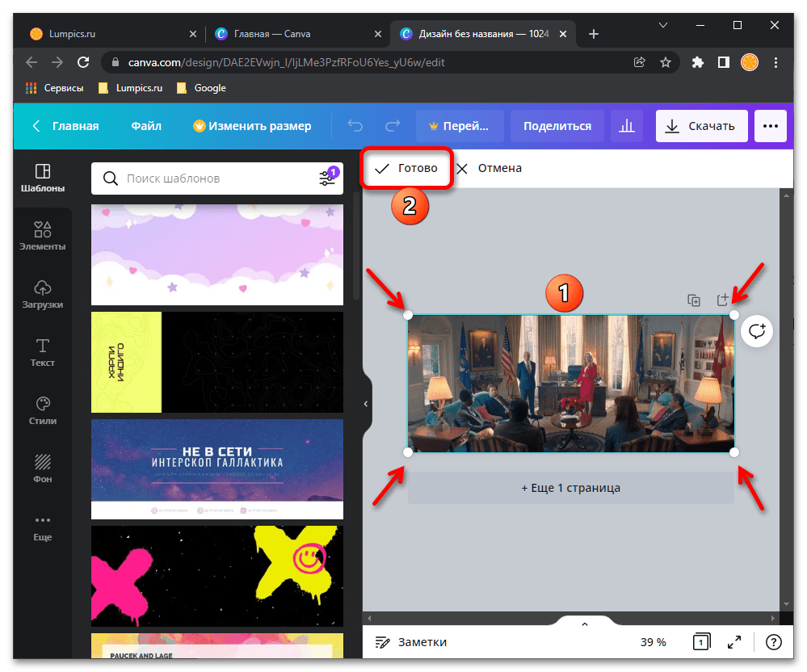The image size is (807, 672).
Task: Open the Шаблоны templates panel
Action: 43,178
